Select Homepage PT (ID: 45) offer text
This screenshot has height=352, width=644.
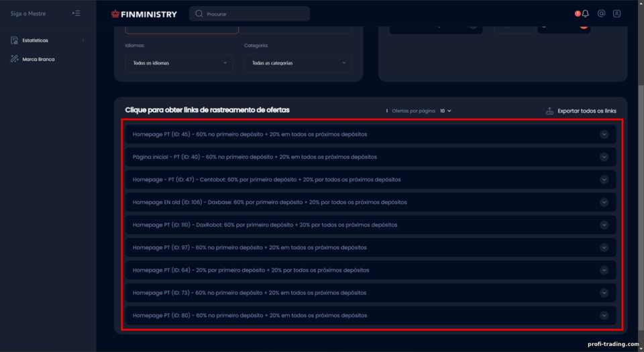250,134
